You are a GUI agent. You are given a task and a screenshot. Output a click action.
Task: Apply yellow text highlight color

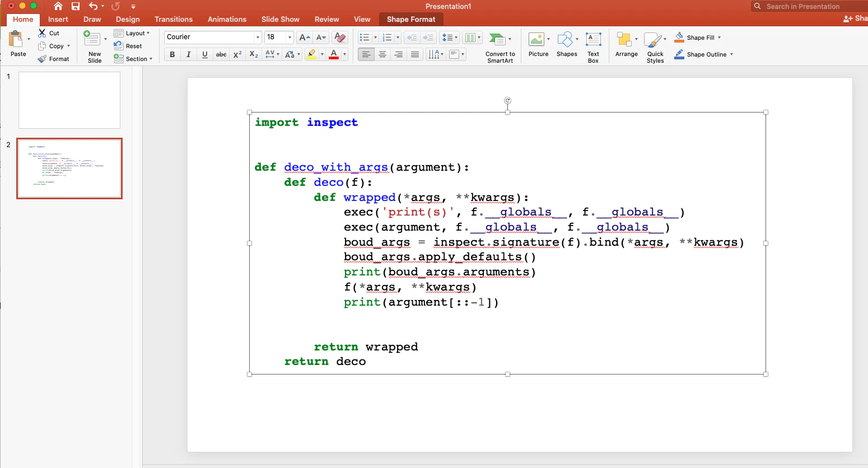click(x=312, y=54)
